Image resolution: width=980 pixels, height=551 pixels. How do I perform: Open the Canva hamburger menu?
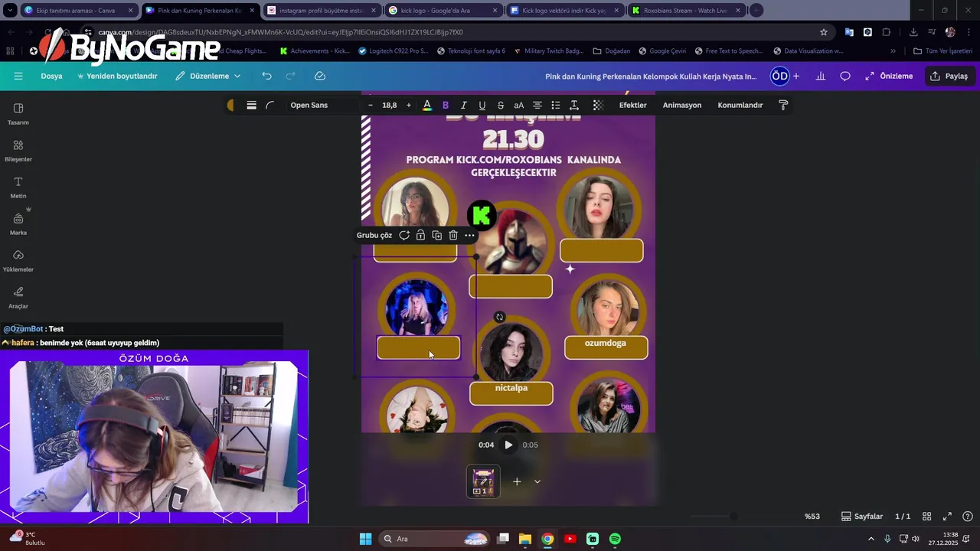(x=18, y=76)
